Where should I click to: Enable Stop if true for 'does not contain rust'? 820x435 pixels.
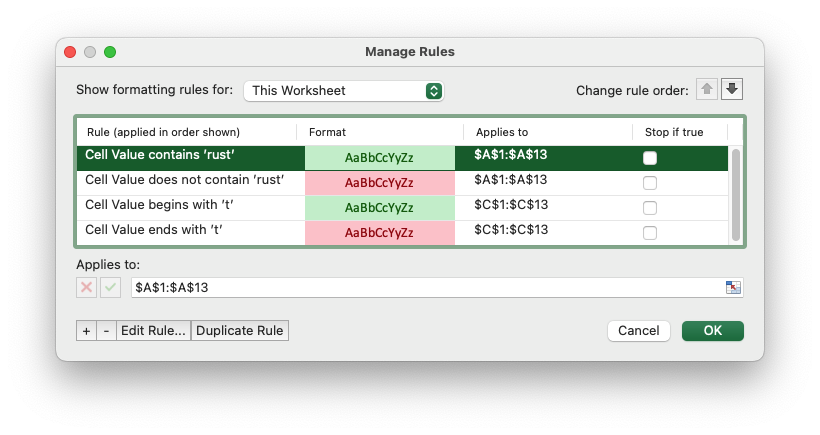tap(650, 183)
